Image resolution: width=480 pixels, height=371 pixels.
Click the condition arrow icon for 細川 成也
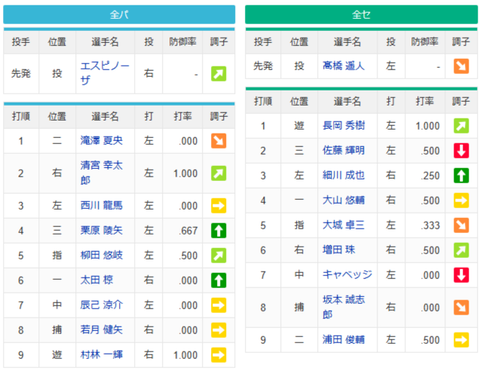(x=461, y=175)
